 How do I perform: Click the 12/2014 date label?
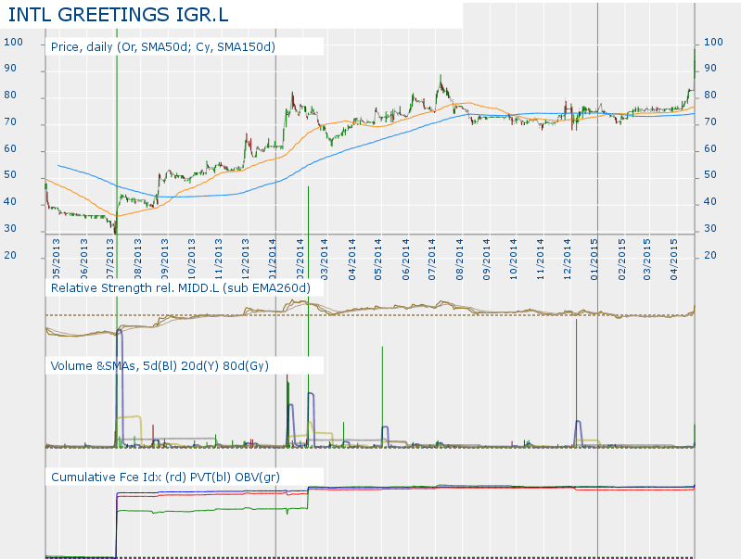coord(567,260)
